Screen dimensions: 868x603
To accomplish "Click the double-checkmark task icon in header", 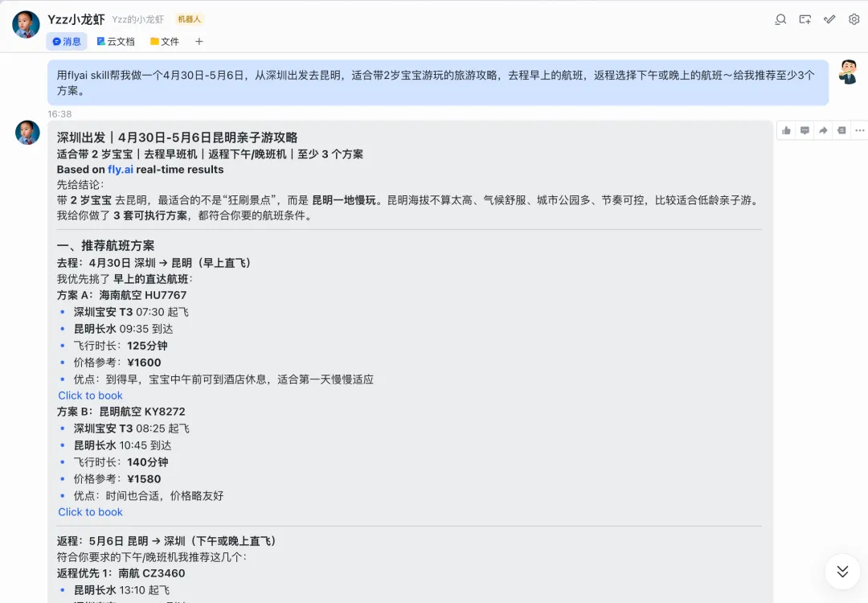I will click(829, 20).
